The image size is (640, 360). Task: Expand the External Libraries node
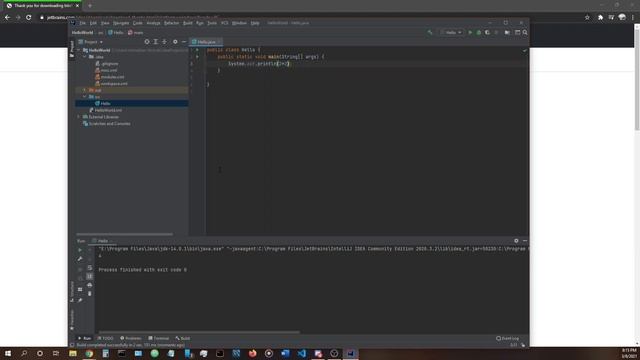point(79,117)
